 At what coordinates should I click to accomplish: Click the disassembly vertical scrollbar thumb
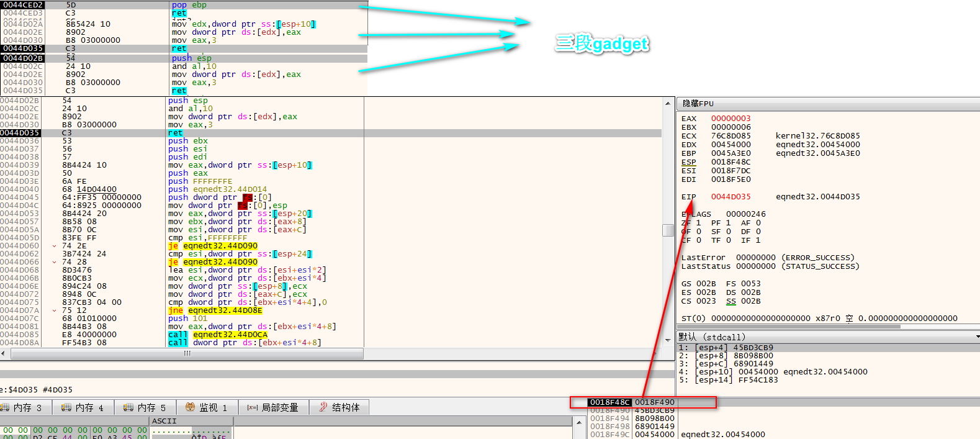[x=668, y=230]
